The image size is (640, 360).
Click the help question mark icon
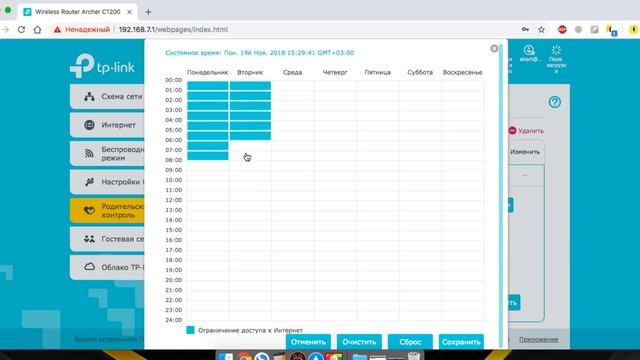click(x=555, y=102)
